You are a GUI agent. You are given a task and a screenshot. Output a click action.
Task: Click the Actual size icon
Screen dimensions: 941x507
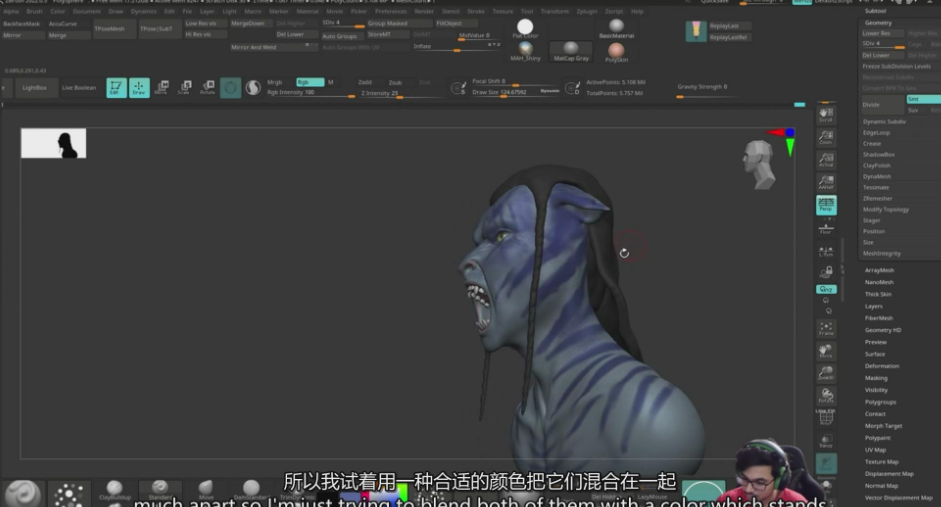[826, 160]
